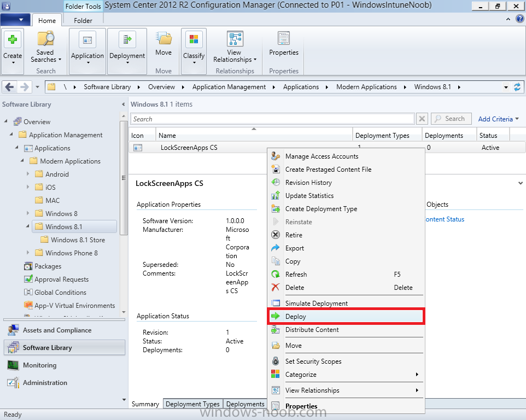Expand the Android folder node

pyautogui.click(x=28, y=174)
